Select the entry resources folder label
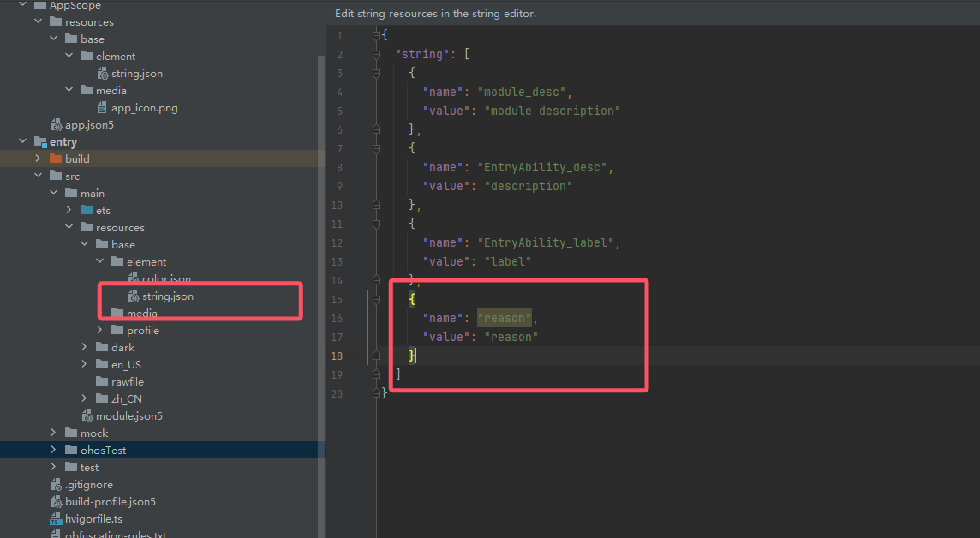980x538 pixels. (120, 227)
